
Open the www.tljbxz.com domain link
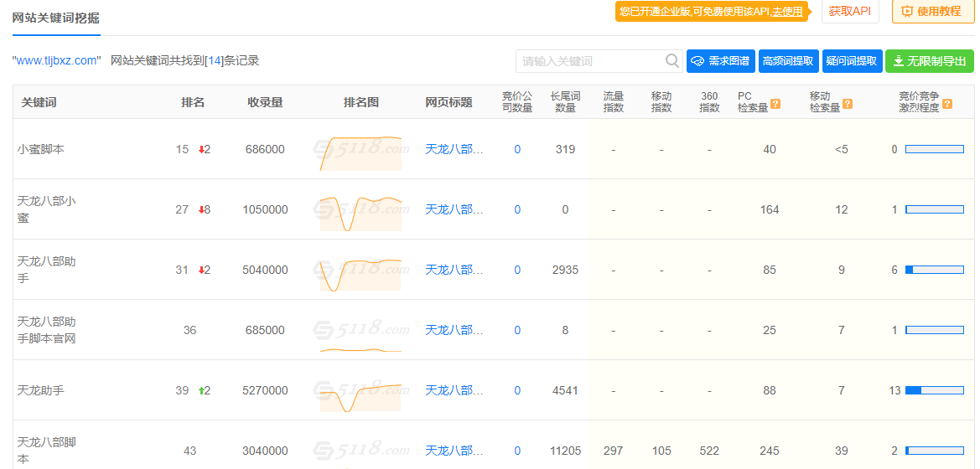[x=57, y=60]
